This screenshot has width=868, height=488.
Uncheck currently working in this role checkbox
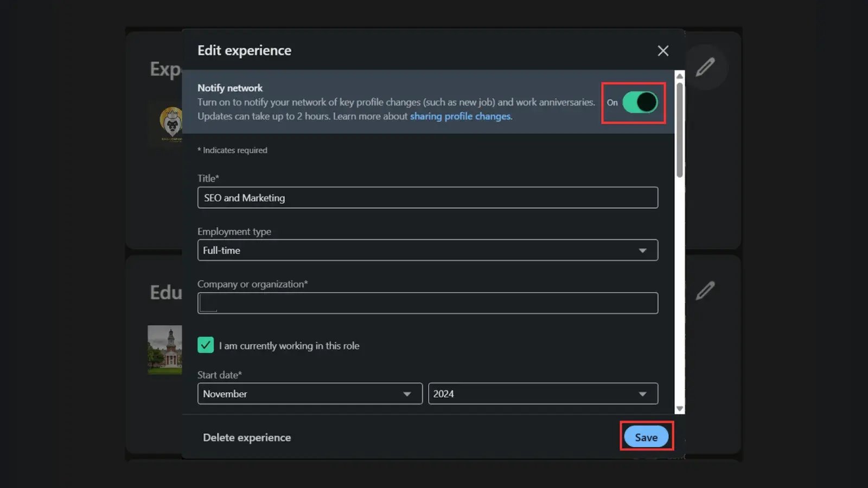(x=206, y=345)
